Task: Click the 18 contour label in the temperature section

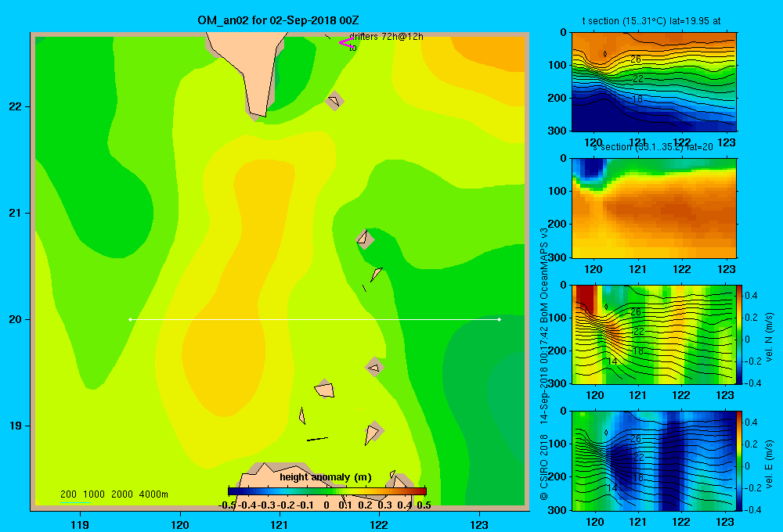Action: (637, 99)
